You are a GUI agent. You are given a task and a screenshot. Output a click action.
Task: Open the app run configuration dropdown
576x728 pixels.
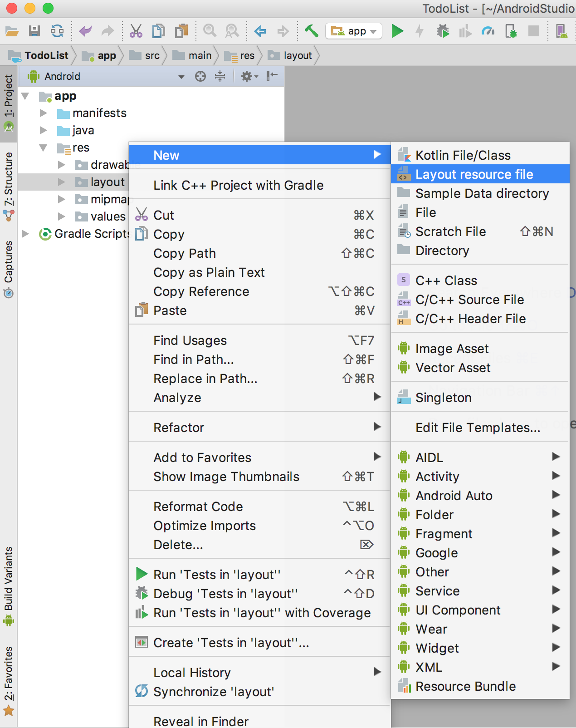[354, 31]
